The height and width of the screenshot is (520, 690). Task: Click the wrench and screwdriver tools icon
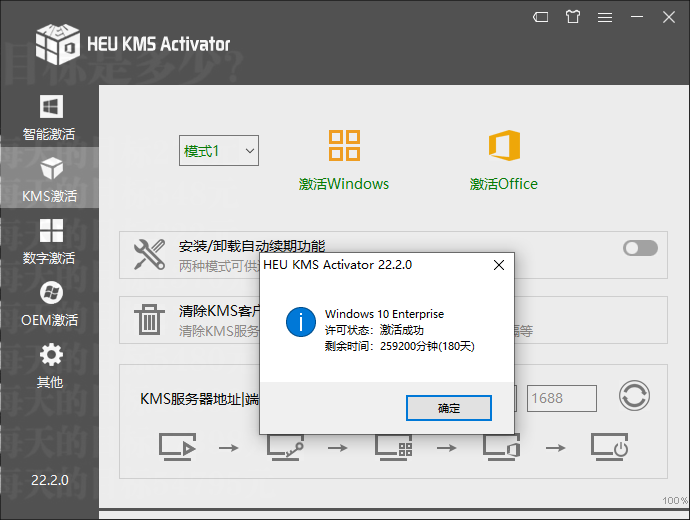[149, 255]
